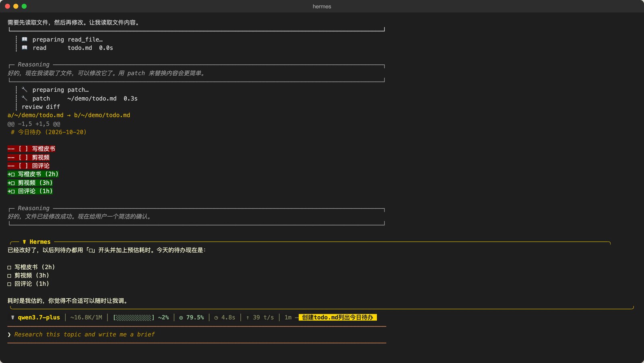Screen dimensions: 644x363
Task: Click the context usage progress bar
Action: point(134,318)
